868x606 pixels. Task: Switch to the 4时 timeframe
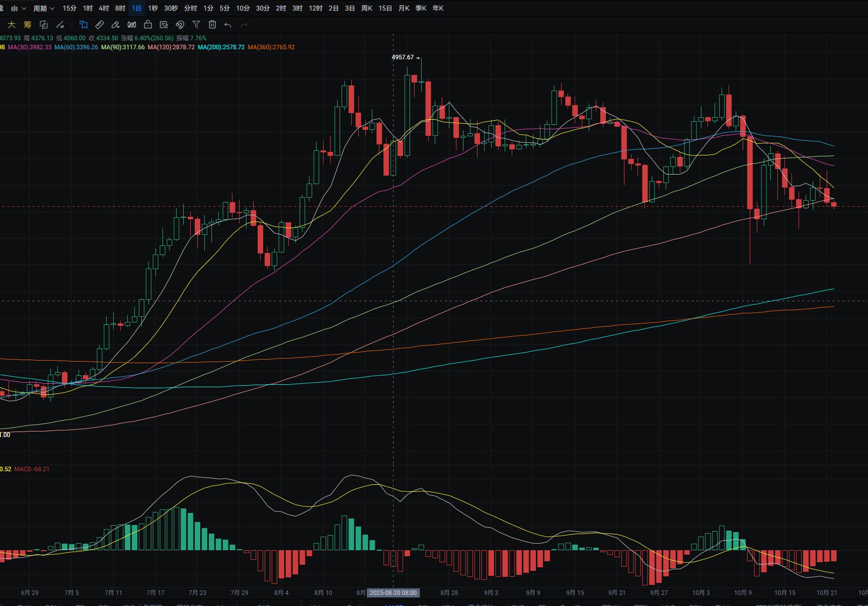click(x=104, y=9)
